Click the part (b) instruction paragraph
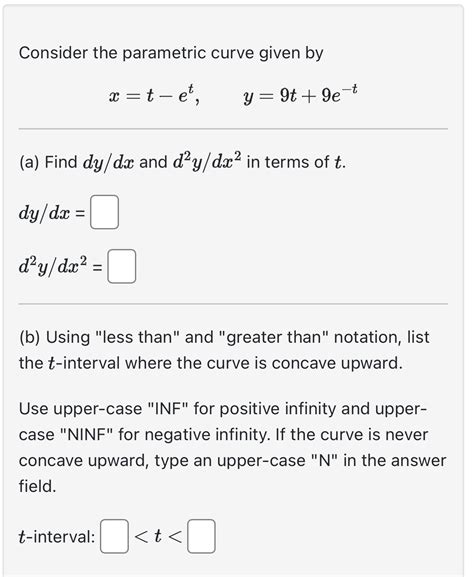 (224, 350)
